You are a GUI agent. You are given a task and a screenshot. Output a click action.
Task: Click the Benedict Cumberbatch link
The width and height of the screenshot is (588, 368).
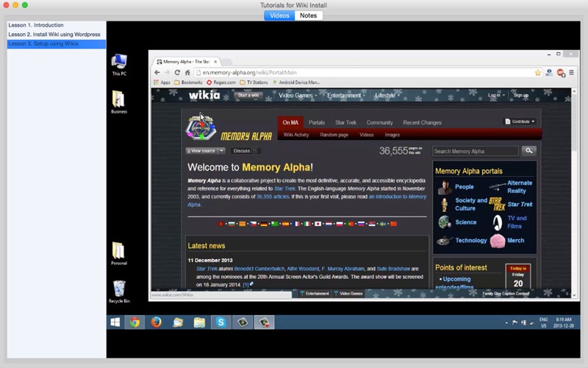[x=259, y=269]
